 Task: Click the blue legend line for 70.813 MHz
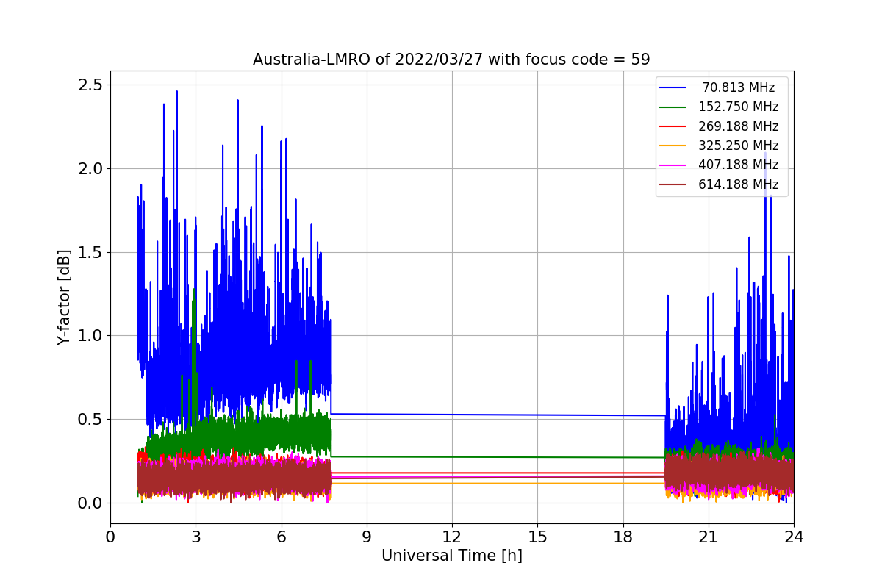674,87
